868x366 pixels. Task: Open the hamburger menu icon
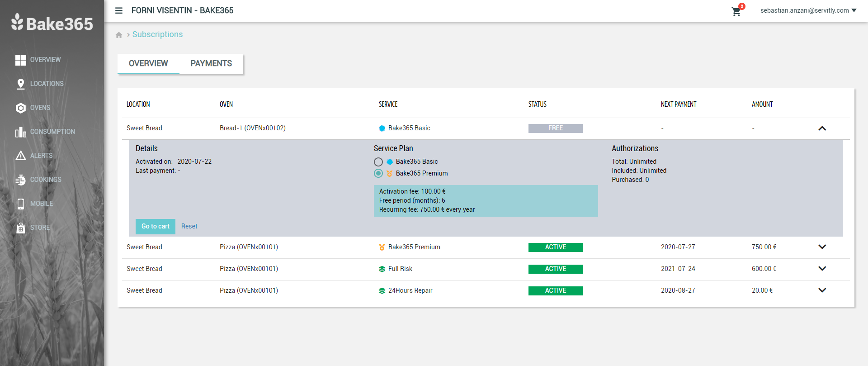[x=119, y=10]
